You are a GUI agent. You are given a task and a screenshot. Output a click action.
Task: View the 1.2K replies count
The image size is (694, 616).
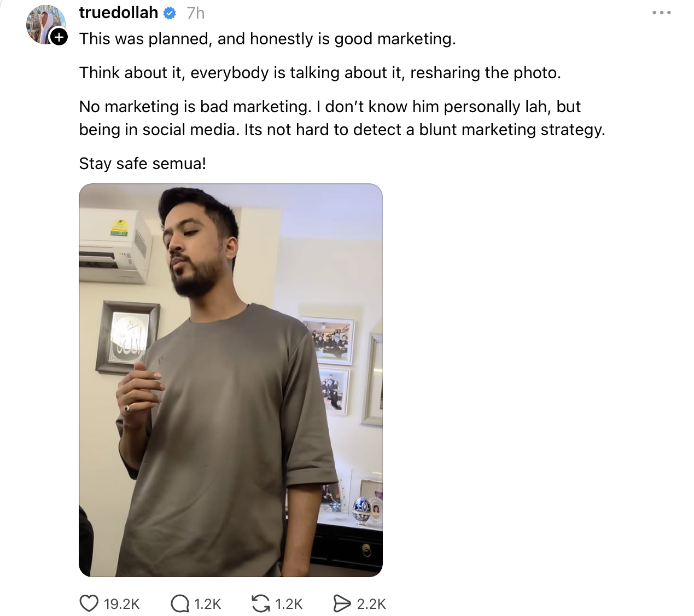pos(207,604)
